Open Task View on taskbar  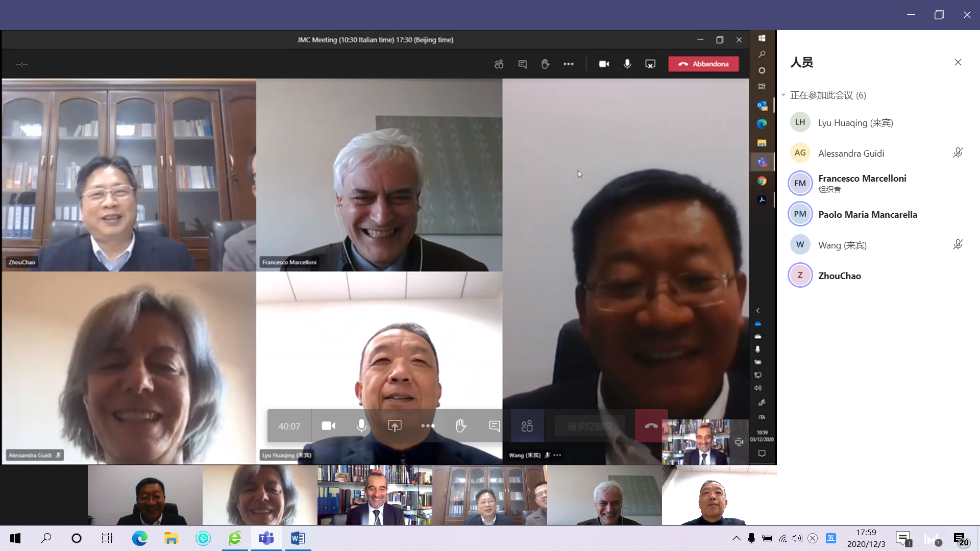[107, 538]
